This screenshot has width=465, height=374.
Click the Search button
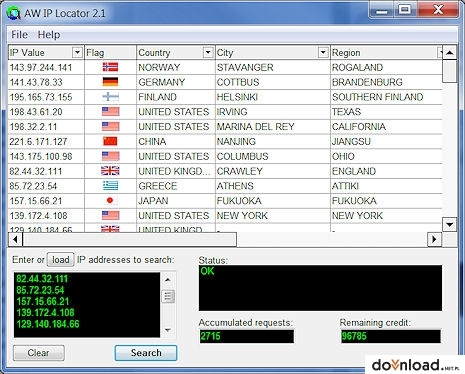[146, 353]
